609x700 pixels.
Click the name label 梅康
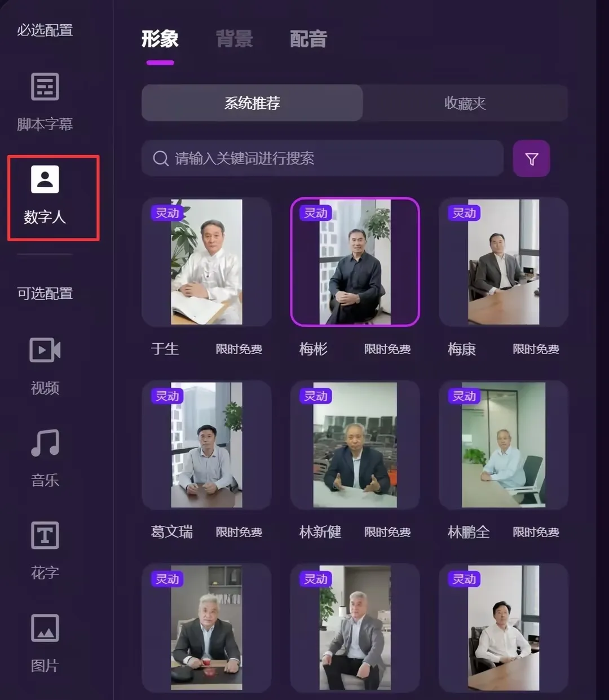point(462,349)
